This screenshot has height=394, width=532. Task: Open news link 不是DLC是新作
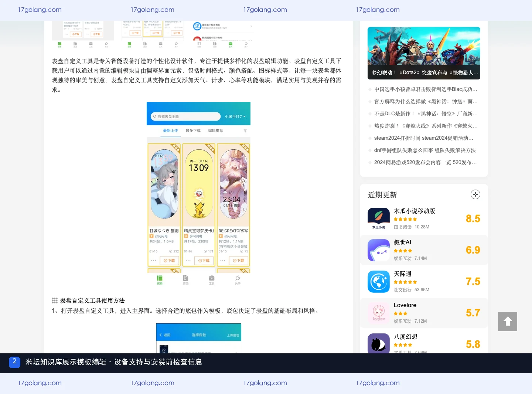[x=426, y=114]
